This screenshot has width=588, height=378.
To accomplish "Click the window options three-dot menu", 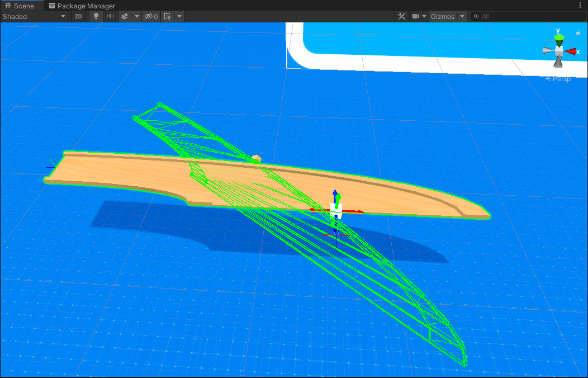I will click(580, 4).
